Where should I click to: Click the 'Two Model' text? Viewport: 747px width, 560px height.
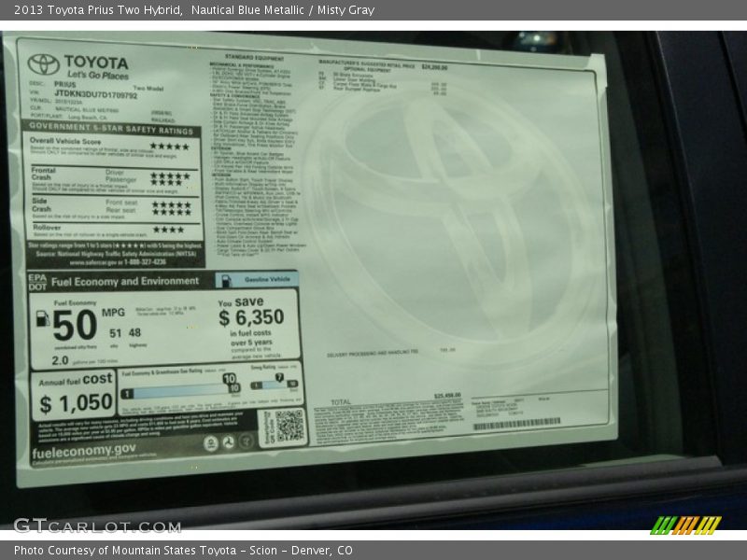pyautogui.click(x=148, y=88)
